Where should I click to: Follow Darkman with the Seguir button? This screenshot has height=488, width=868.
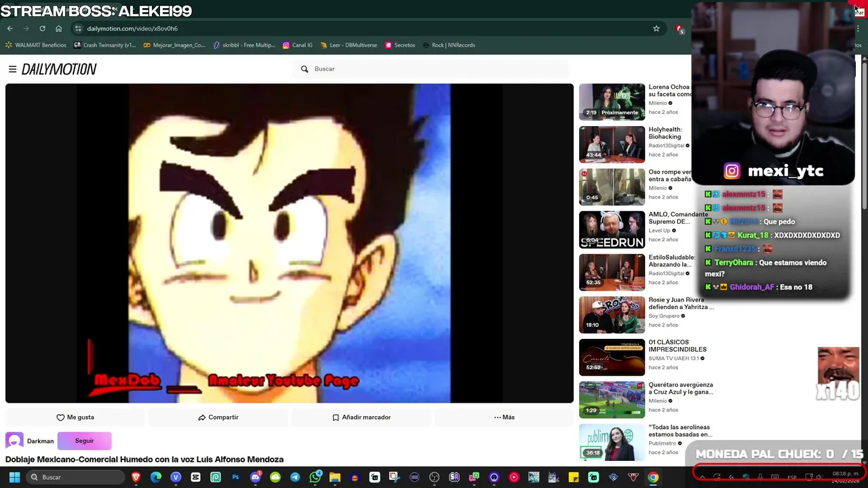[84, 441]
